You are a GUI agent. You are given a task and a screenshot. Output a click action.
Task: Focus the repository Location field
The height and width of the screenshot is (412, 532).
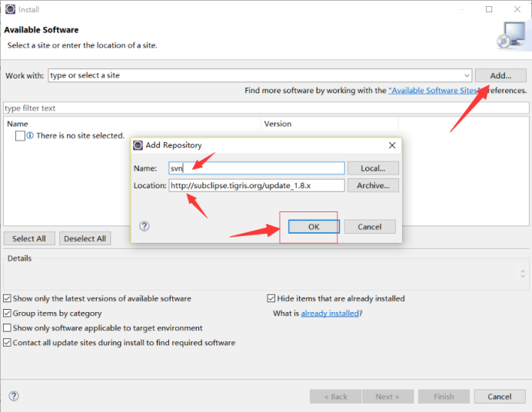tap(257, 185)
